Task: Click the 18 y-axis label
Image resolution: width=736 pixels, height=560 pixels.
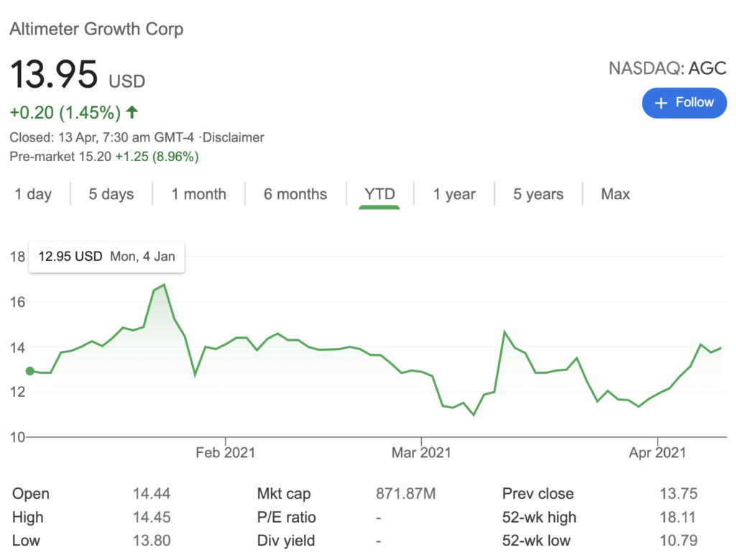Action: 17,257
